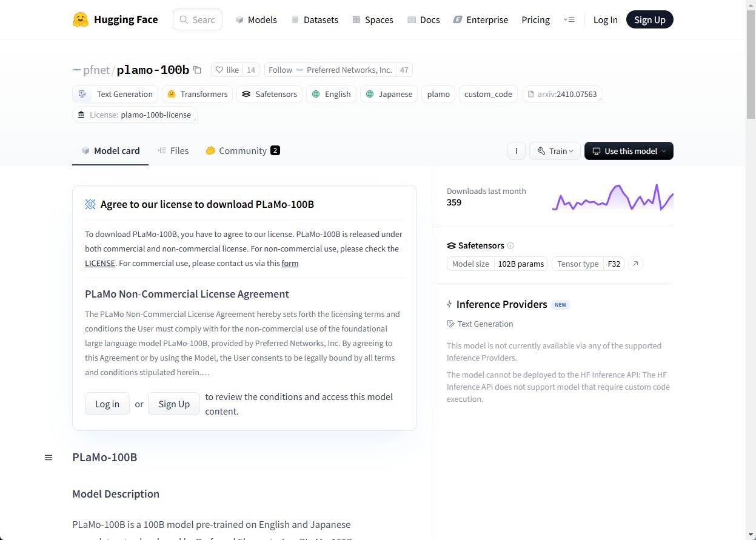Open the Community tab

pos(243,150)
